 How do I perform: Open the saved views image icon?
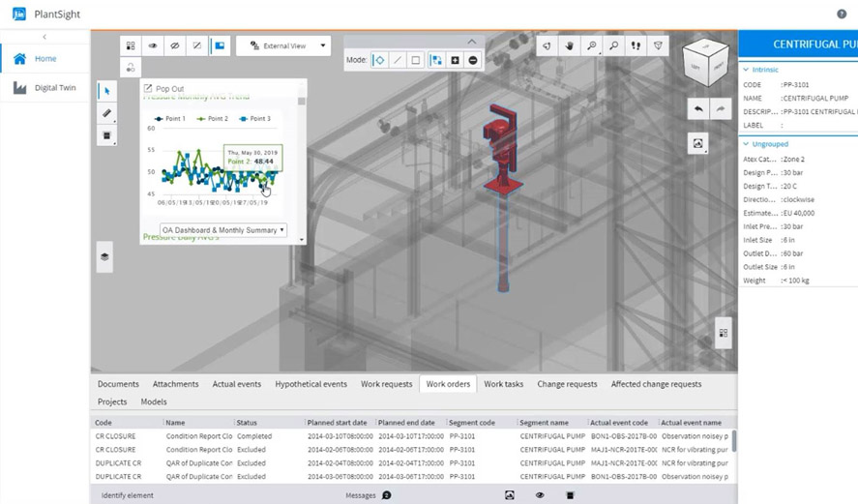(x=697, y=143)
